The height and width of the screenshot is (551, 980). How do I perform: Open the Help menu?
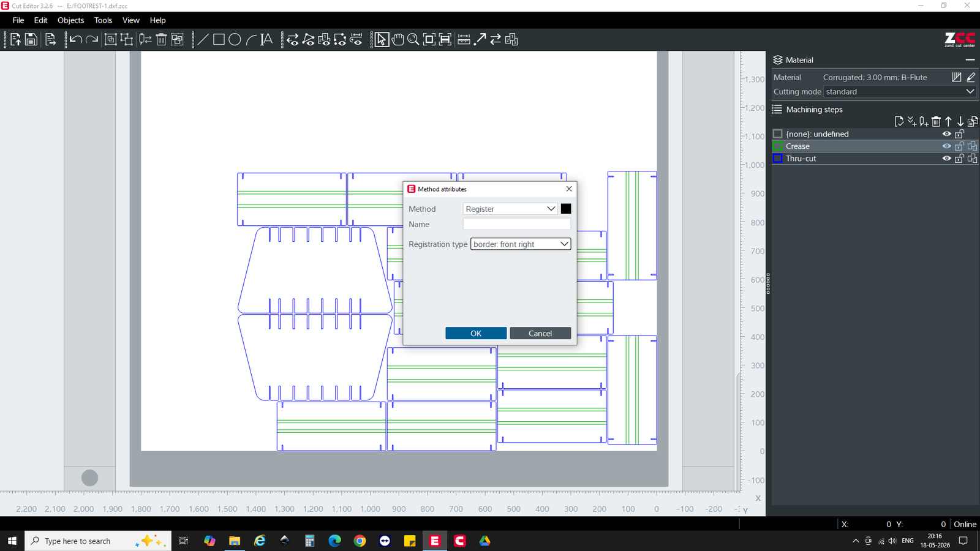click(157, 20)
